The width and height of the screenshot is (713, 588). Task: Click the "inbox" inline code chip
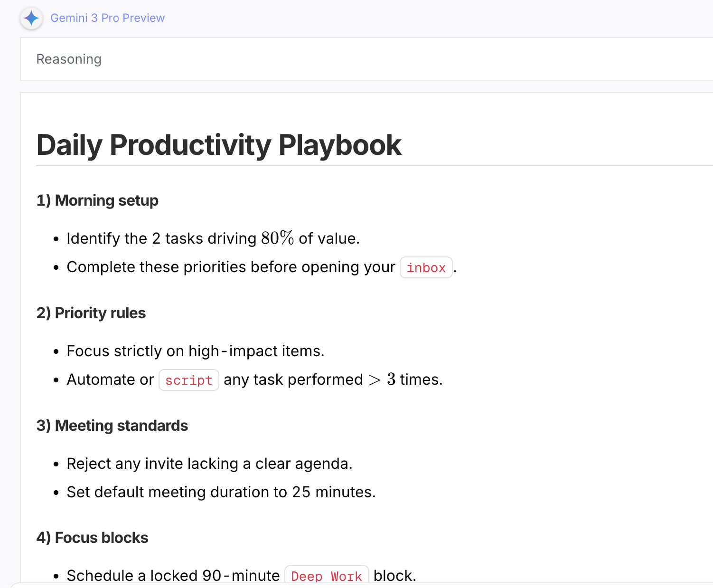(426, 268)
